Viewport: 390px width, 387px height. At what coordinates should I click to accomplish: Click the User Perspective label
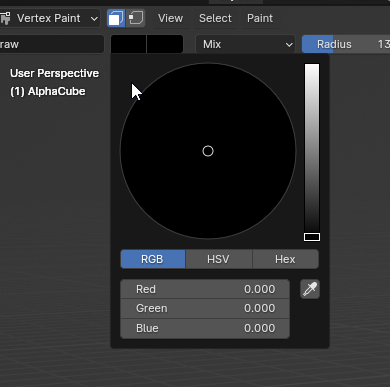tap(54, 73)
